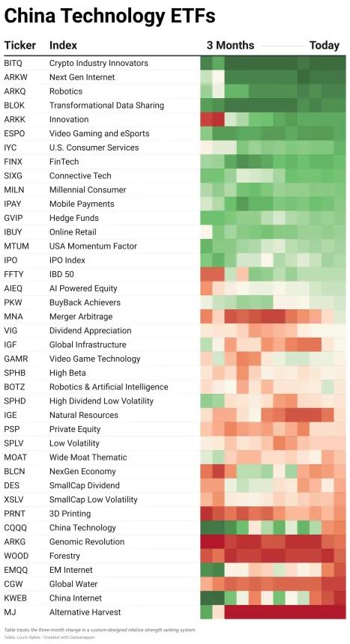Viewport: 350px width, 644px height.
Task: Select the BITQ ticker row
Action: 175,63
